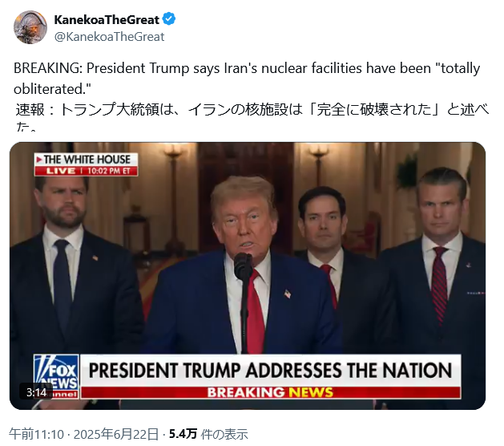Viewport: 504px width, 446px height.
Task: Click the President Trump Addresses headline banner
Action: (270, 371)
